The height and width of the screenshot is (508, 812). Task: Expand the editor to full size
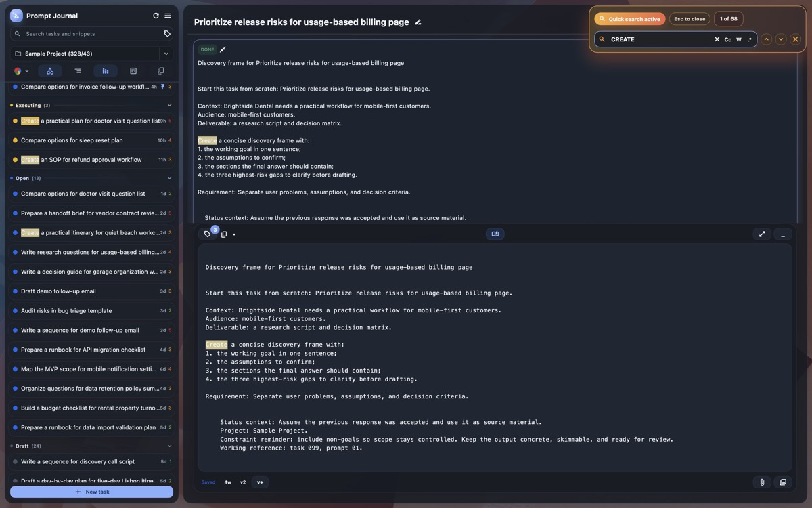pos(762,234)
